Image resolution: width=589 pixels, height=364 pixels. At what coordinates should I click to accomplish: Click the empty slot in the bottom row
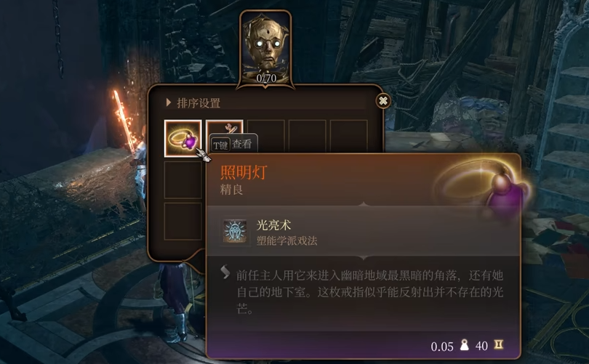(x=183, y=221)
